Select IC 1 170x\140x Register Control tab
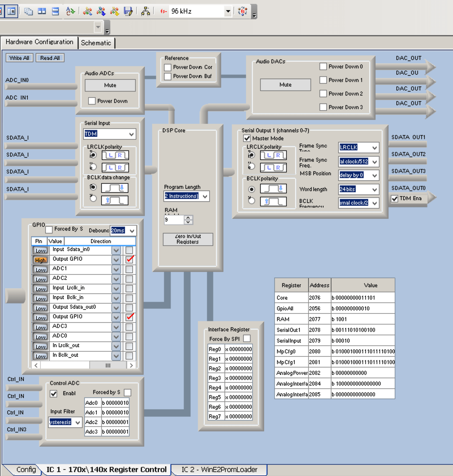This screenshot has width=453, height=476. tap(106, 469)
